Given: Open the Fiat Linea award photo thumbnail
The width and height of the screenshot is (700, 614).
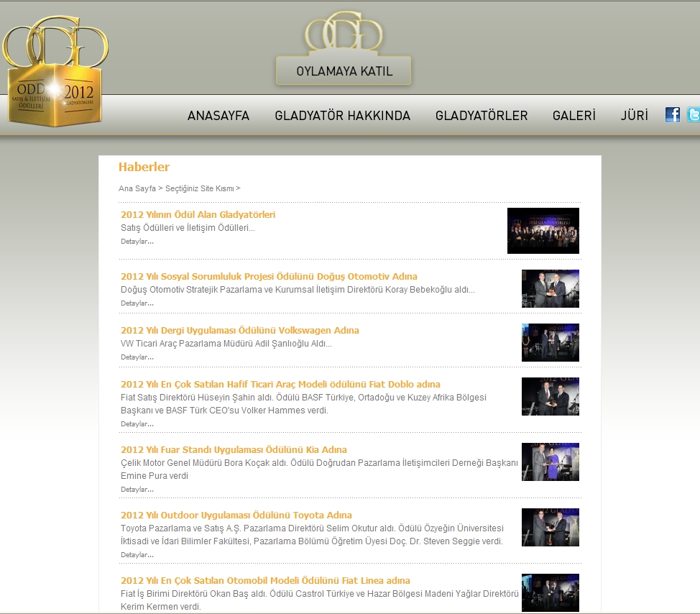Looking at the screenshot, I should pos(551,592).
